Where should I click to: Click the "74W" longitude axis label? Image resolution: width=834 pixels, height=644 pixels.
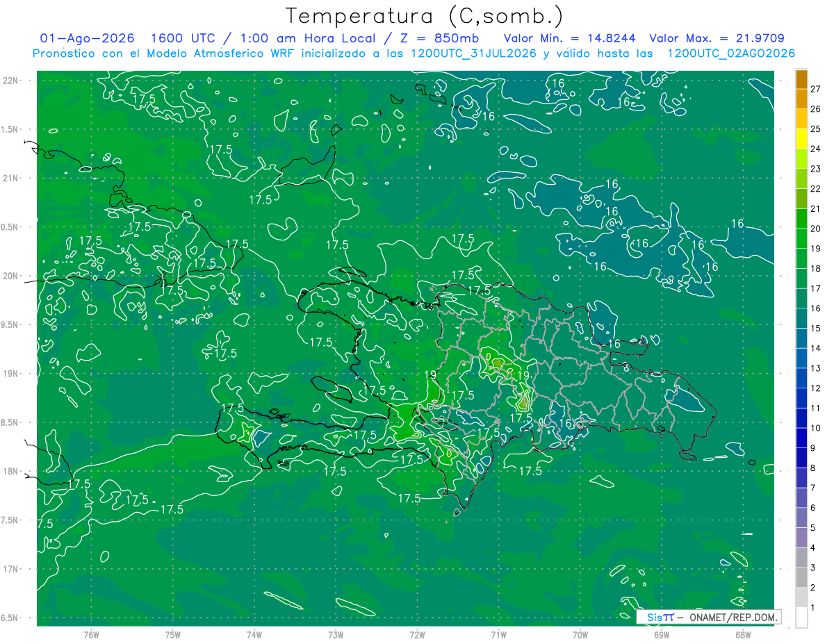click(x=254, y=634)
